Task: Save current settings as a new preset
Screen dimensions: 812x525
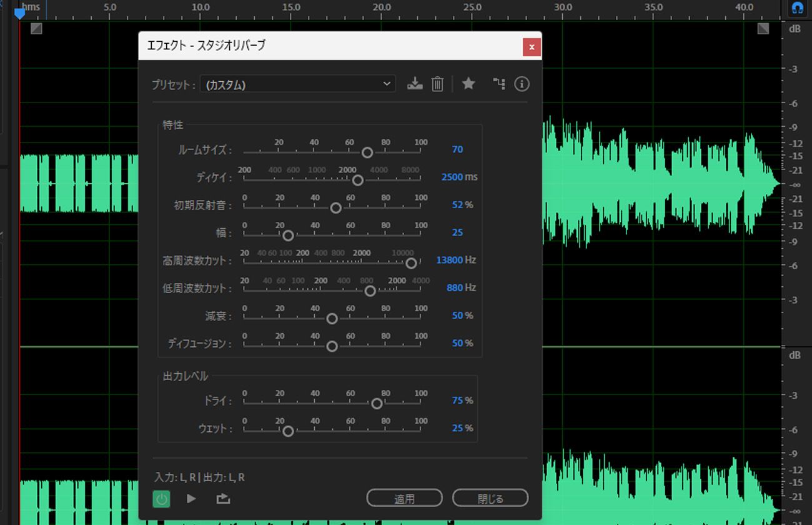Action: (x=415, y=84)
